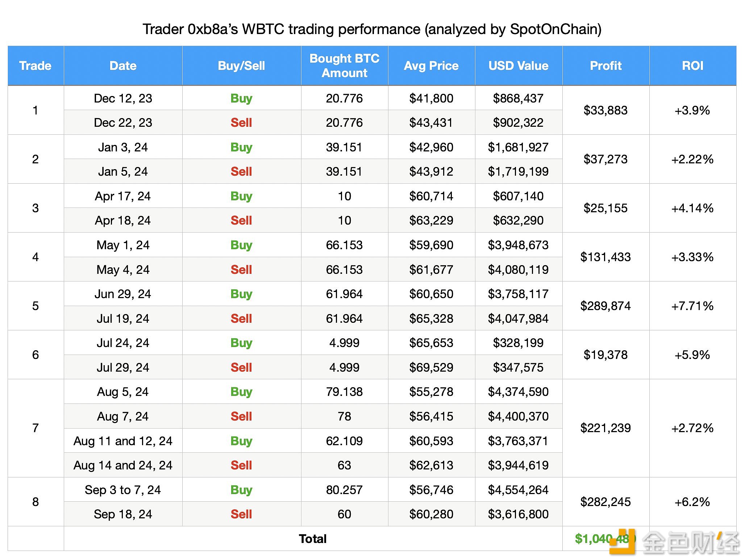Select the $282,245 profit cell
745x560 pixels.
point(605,502)
